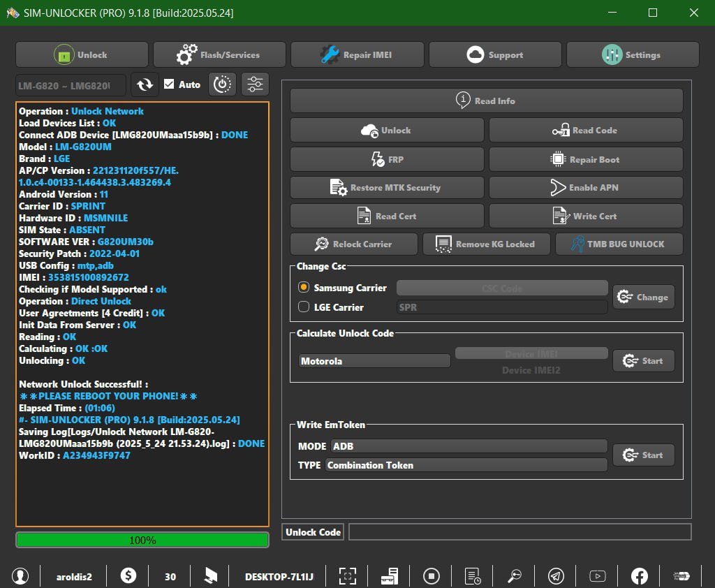Screen dimensions: 715x588
Task: Open the Motorola brand dropdown
Action: (375, 361)
